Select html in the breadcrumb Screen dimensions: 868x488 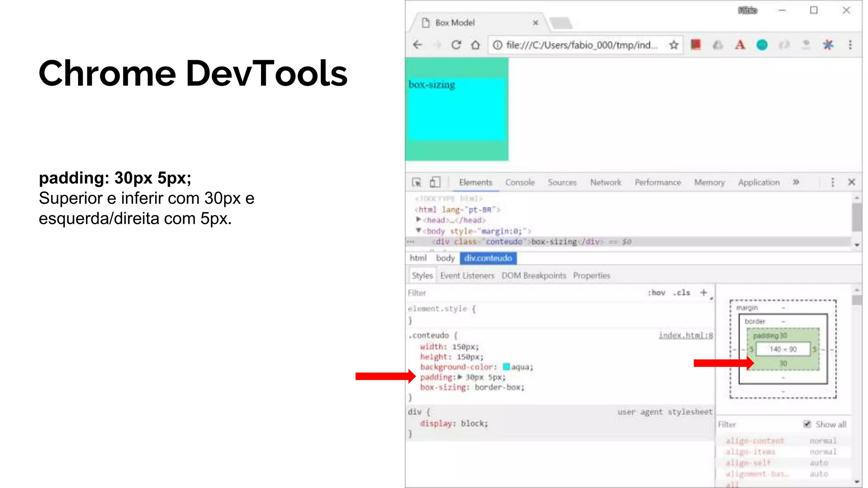(x=418, y=258)
